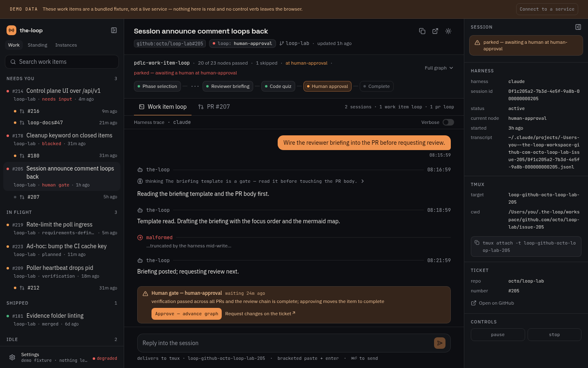Open Settings gear icon
This screenshot has height=368, width=588.
(x=12, y=357)
